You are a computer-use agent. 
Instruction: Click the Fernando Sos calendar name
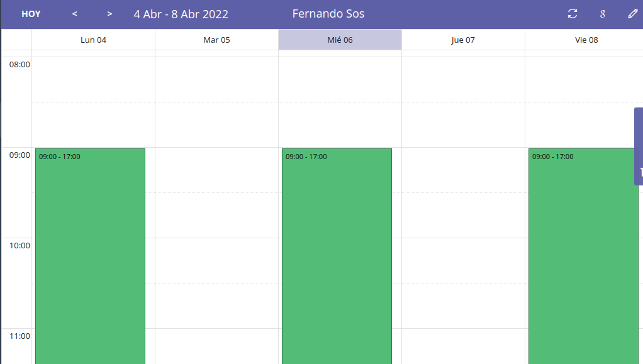[x=327, y=13]
